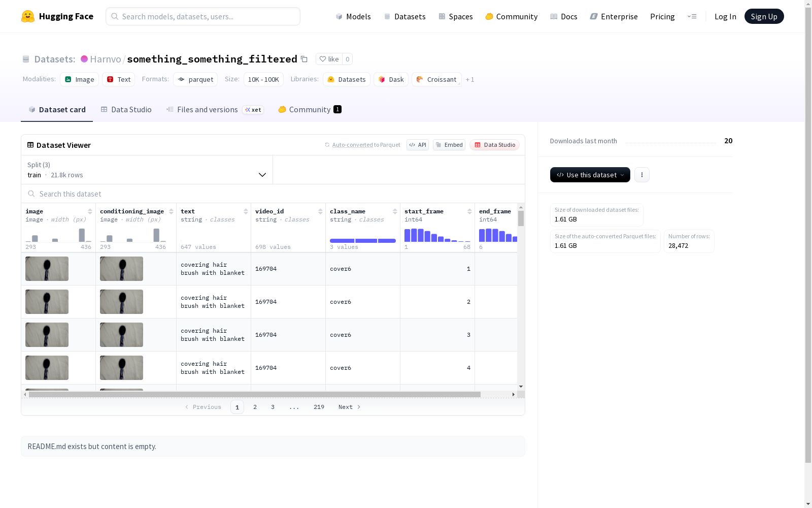
Task: Click the Embed button
Action: tap(449, 145)
